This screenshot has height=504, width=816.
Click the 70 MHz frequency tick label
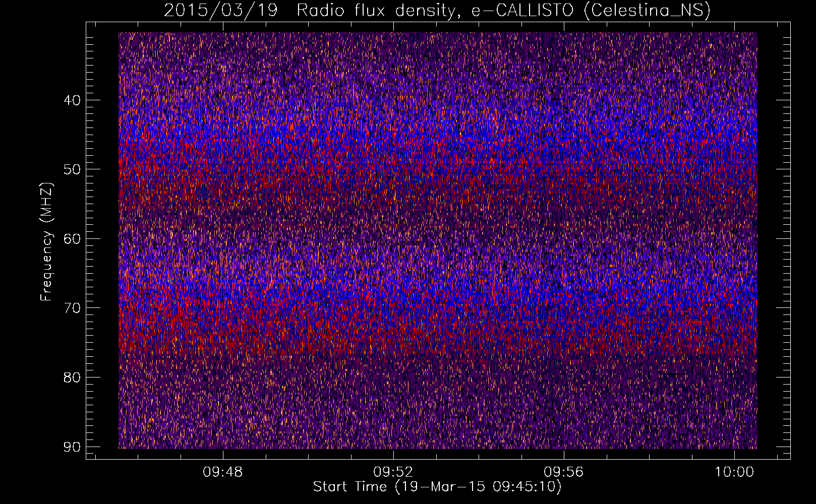click(x=72, y=308)
